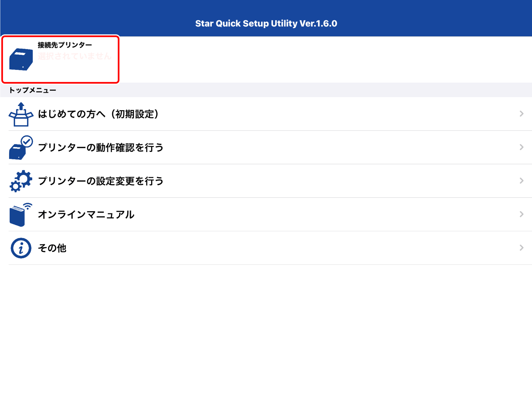Screen dimensions: 532x399
Task: Expand chevron on はじめての方へ row
Action: pyautogui.click(x=521, y=114)
